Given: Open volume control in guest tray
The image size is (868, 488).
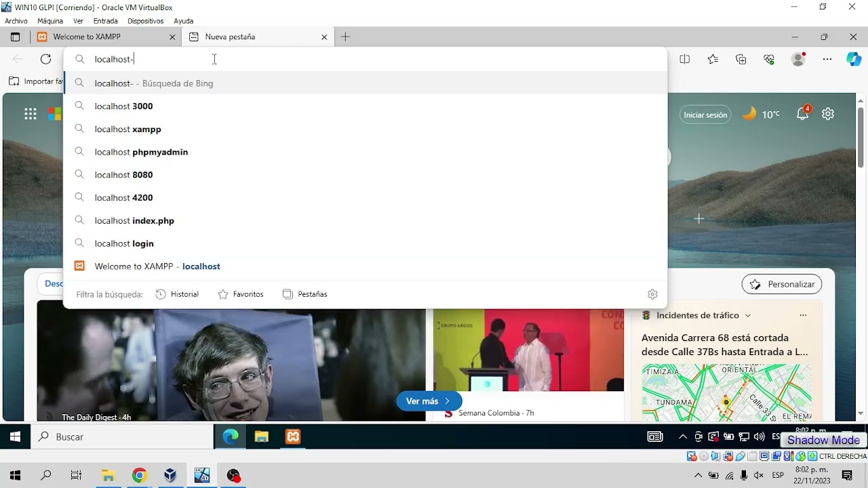Looking at the screenshot, I should click(759, 437).
